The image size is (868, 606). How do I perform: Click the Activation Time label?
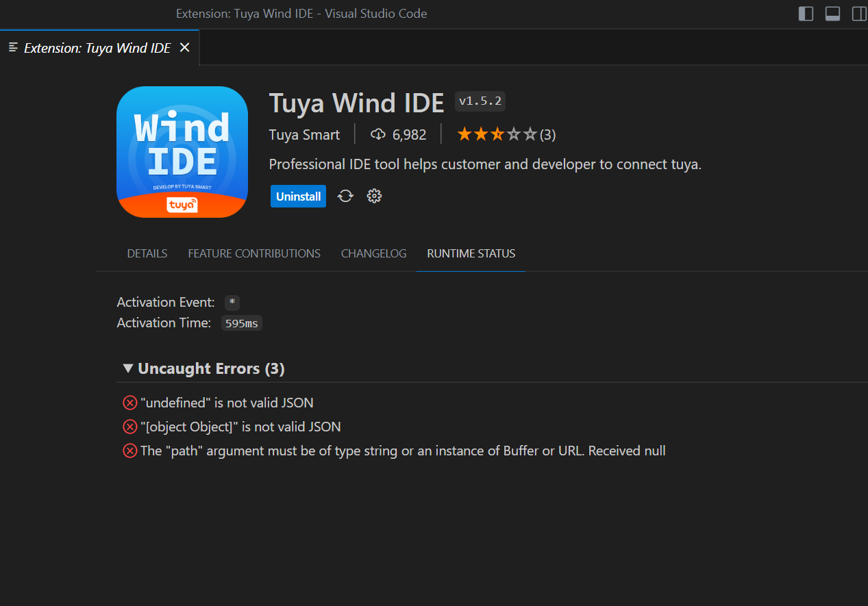tap(164, 323)
